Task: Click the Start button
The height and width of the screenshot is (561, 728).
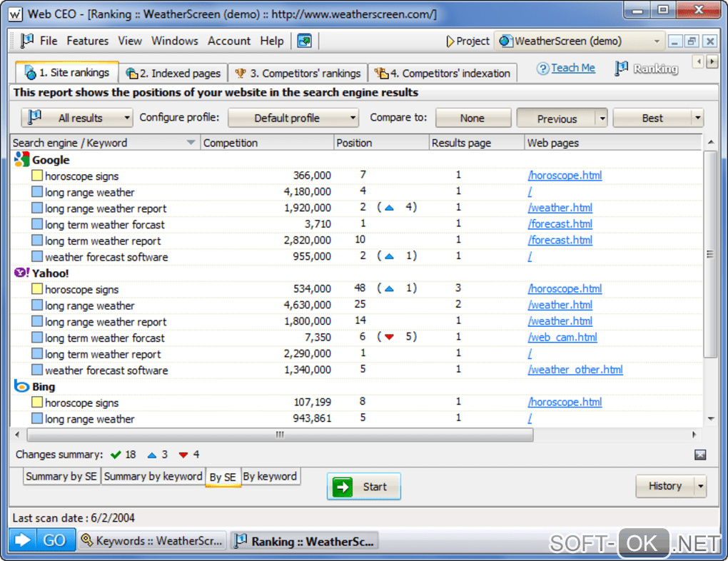Action: pos(364,487)
